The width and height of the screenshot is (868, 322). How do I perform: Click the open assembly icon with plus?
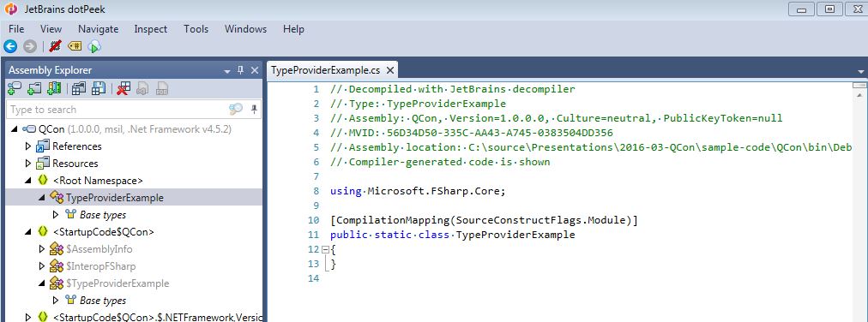point(15,88)
